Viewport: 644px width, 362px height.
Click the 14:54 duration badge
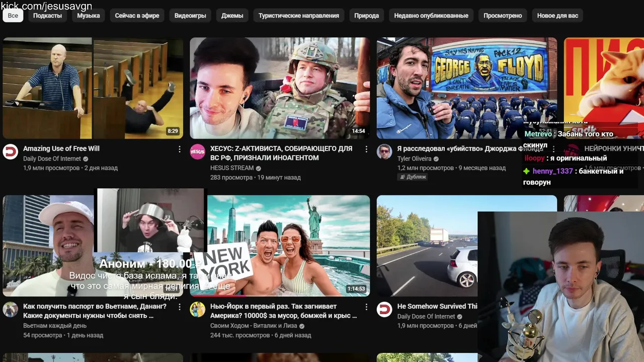pyautogui.click(x=358, y=131)
